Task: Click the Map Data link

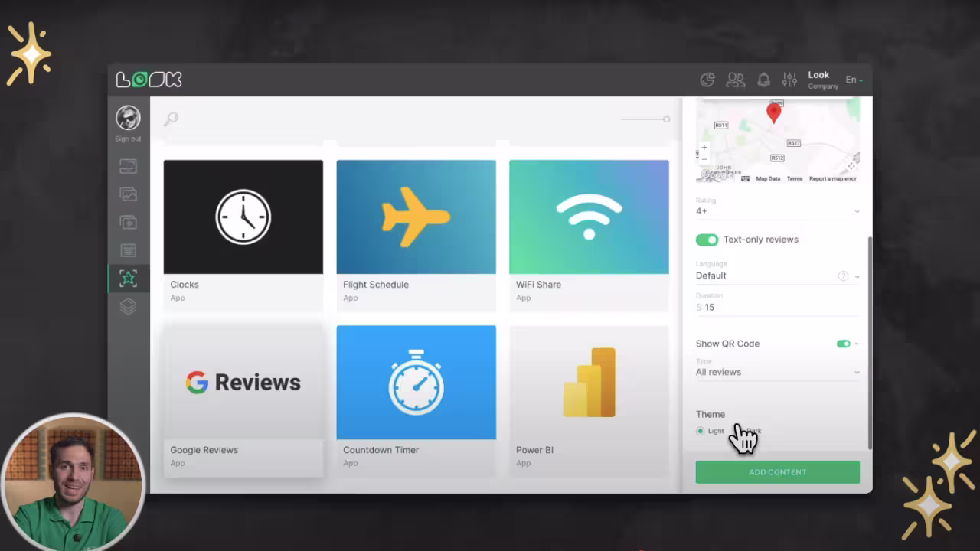Action: (768, 178)
